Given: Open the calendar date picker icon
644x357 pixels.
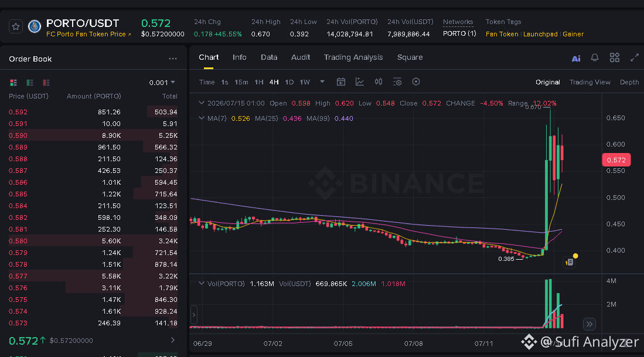Looking at the screenshot, I should click(x=341, y=81).
